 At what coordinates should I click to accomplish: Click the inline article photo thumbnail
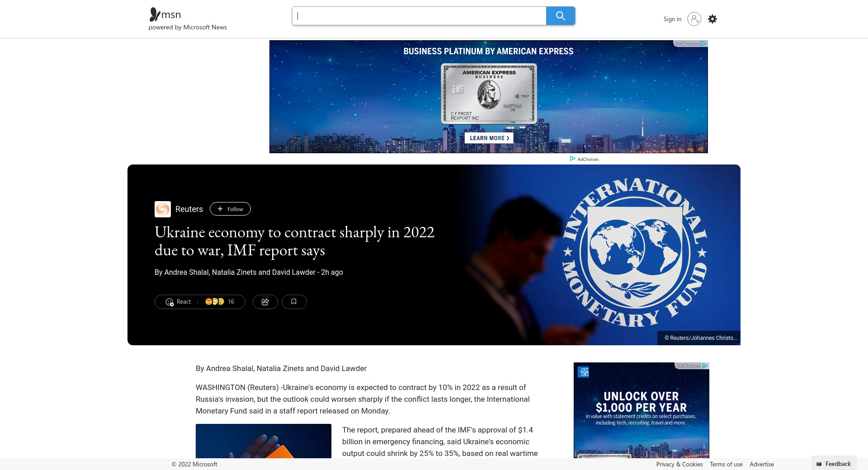(x=264, y=441)
